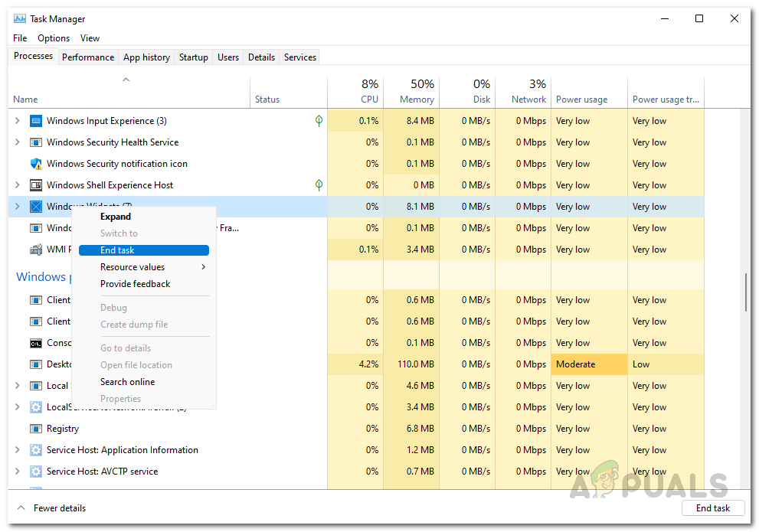759x532 pixels.
Task: Click the Task Manager title bar icon
Action: [19, 18]
